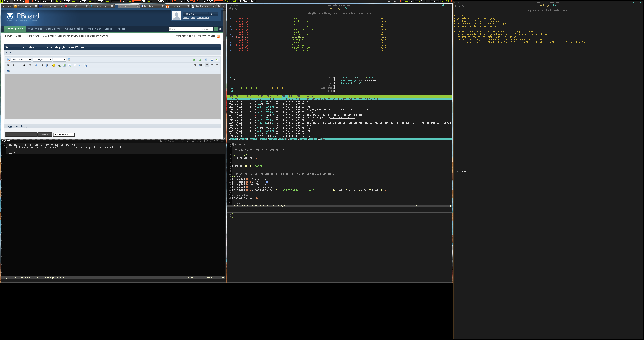Open advanced search gear icon
Screen dimensions: 644x340
(220, 29)
